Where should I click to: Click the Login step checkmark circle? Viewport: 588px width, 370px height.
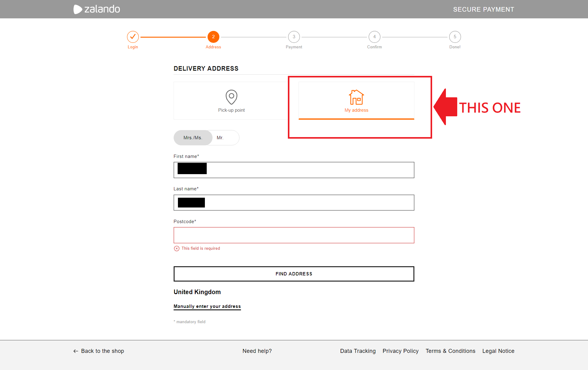(x=133, y=37)
